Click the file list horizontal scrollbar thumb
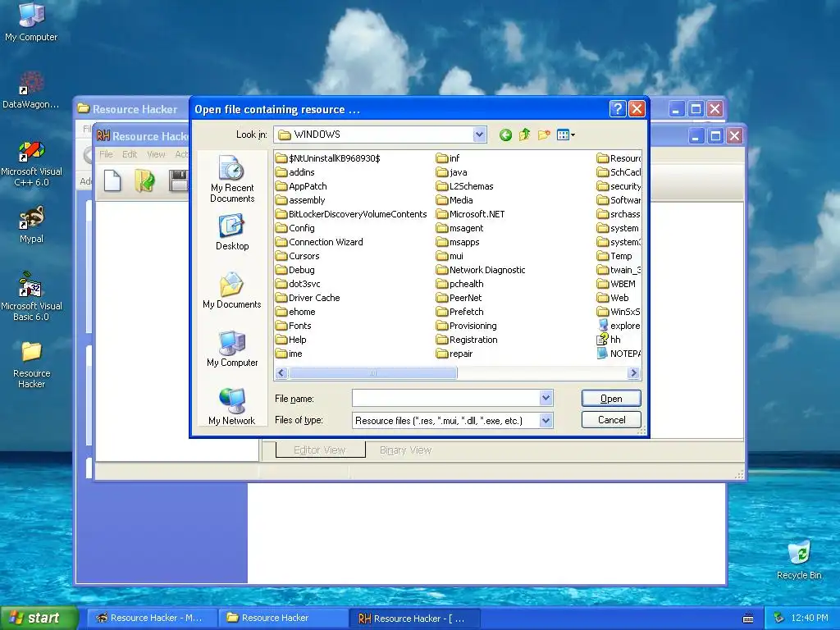Image resolution: width=840 pixels, height=630 pixels. (x=373, y=373)
